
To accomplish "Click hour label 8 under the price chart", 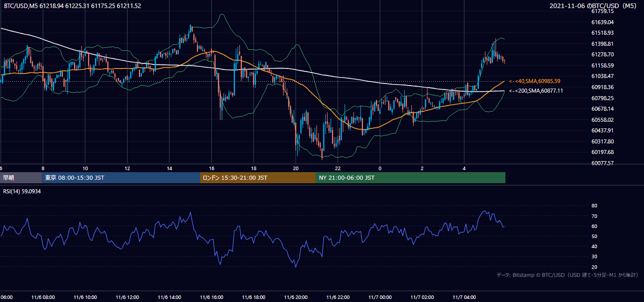I will point(43,168).
